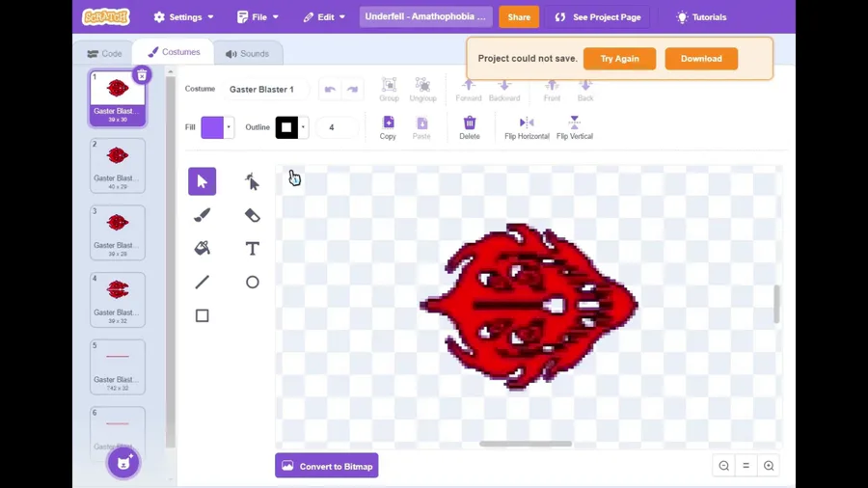Switch to the Costumes tab

(x=174, y=52)
